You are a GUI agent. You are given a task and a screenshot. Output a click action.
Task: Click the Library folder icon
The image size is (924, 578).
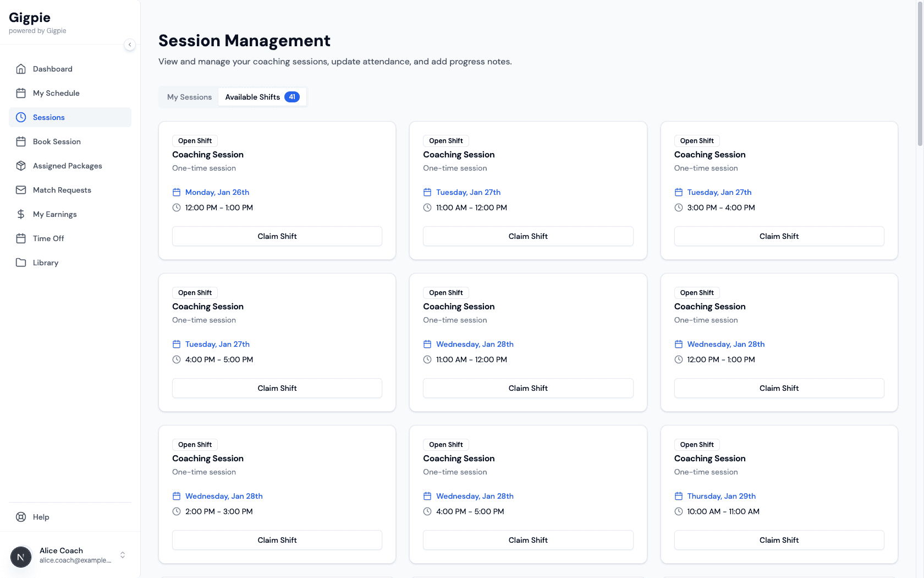pos(21,263)
